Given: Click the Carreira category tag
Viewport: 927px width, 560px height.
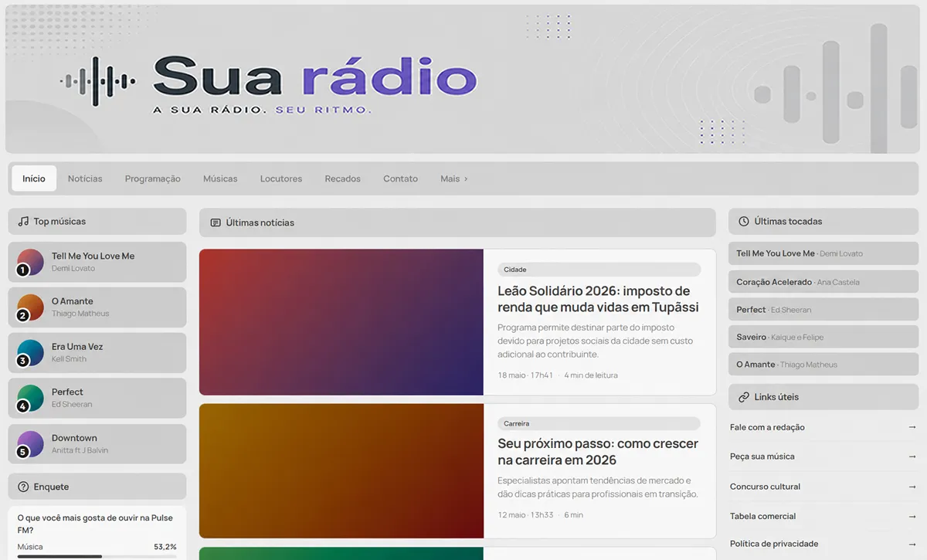Looking at the screenshot, I should click(x=599, y=423).
